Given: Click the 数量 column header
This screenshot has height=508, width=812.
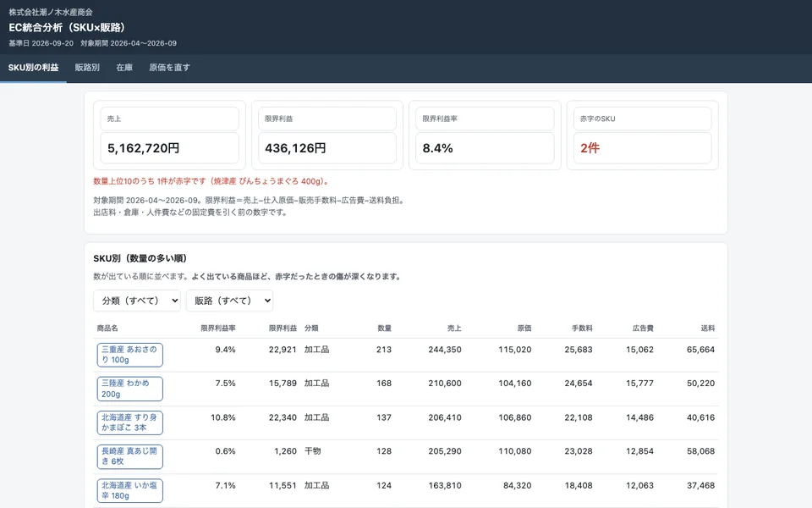Looking at the screenshot, I should 384,329.
